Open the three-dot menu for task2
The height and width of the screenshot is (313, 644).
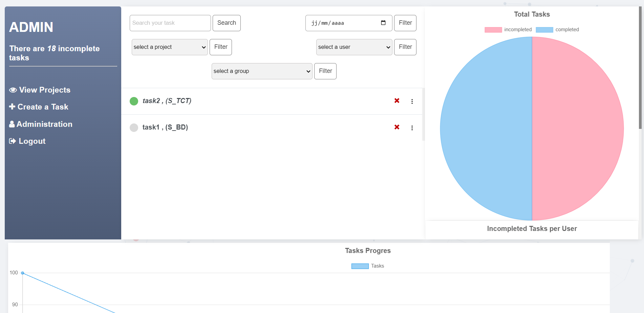(x=412, y=101)
